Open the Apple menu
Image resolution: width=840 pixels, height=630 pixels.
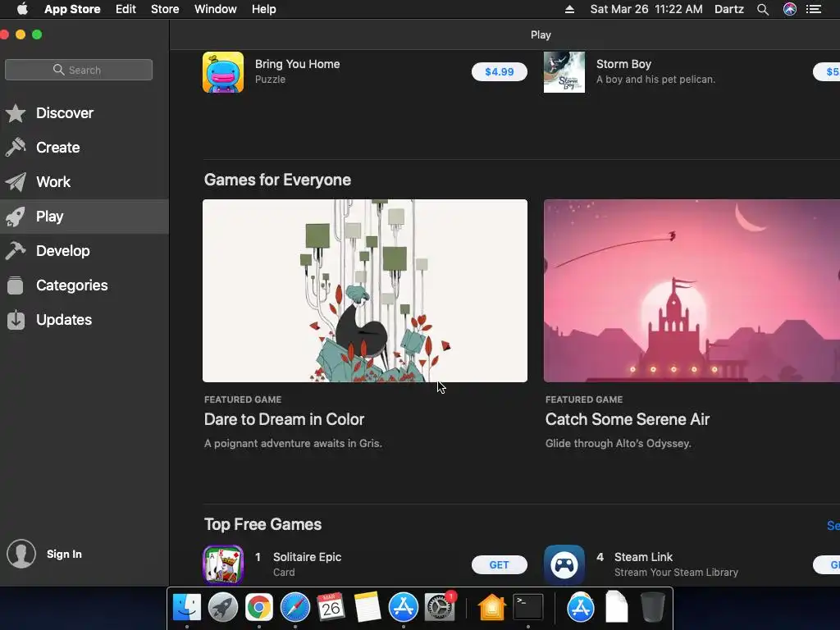pos(22,9)
